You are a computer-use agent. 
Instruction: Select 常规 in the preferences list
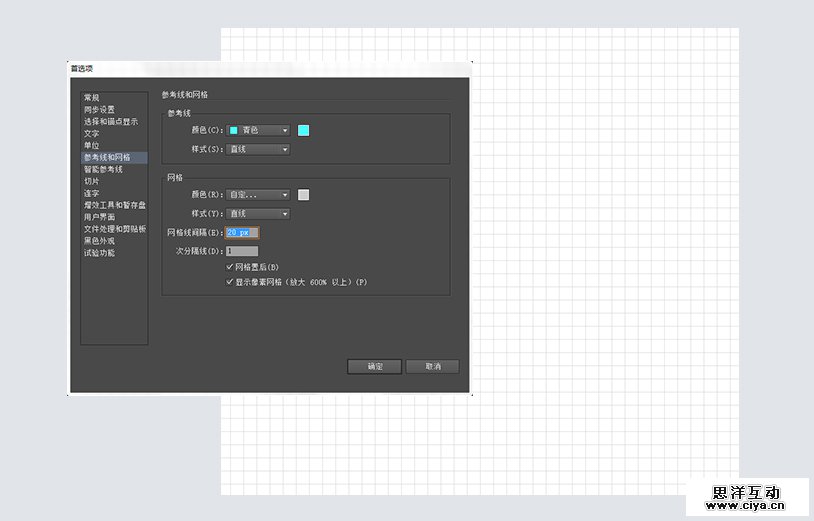(x=92, y=98)
